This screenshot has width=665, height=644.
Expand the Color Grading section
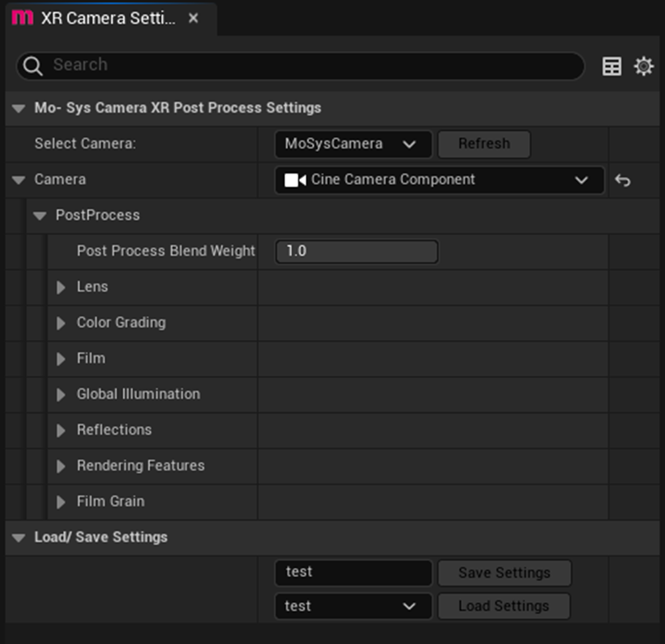(61, 323)
